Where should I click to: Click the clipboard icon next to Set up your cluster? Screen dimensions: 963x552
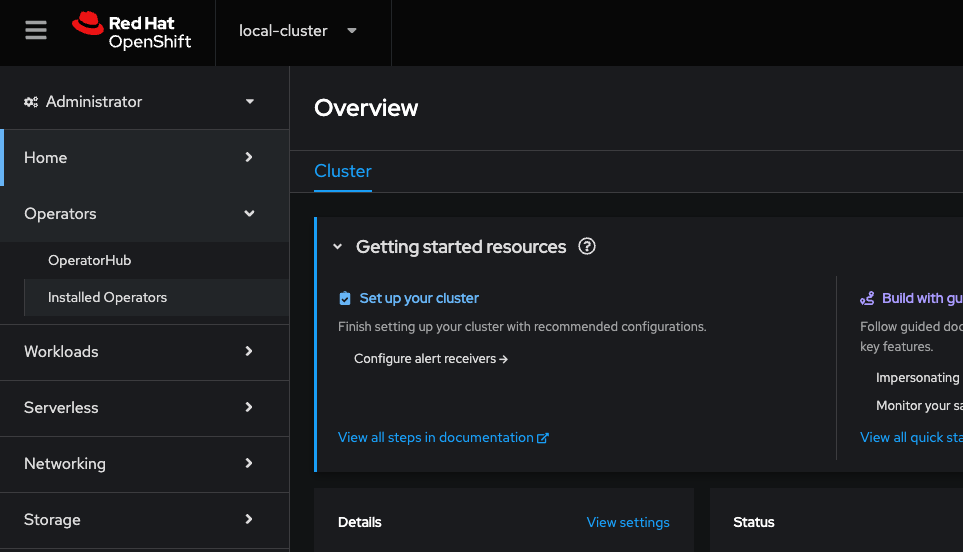[345, 298]
